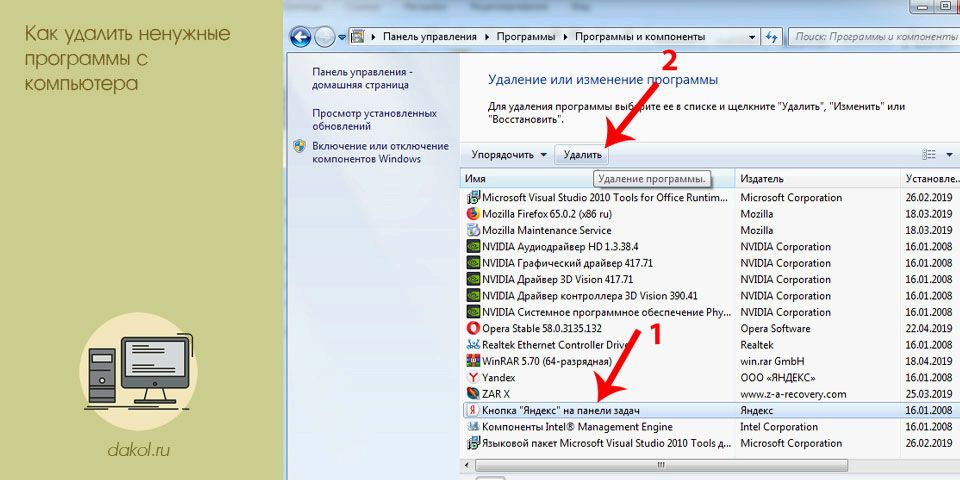Click the NVIDIA Системное программное обеспечение icon
Viewport: 960px width, 480px height.
pos(473,312)
